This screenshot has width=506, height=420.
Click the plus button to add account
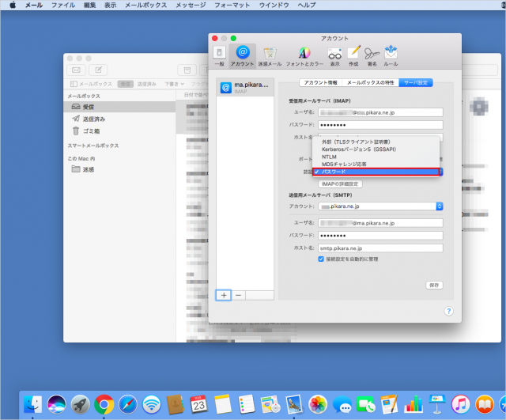click(x=224, y=294)
